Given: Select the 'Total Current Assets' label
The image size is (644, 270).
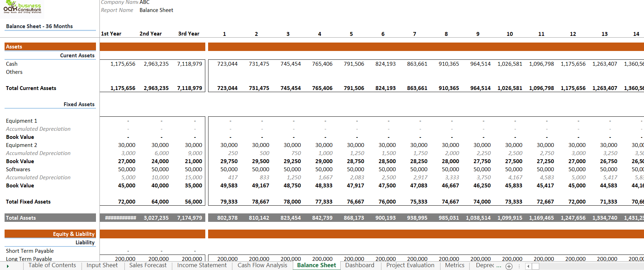Looking at the screenshot, I should pos(31,88).
